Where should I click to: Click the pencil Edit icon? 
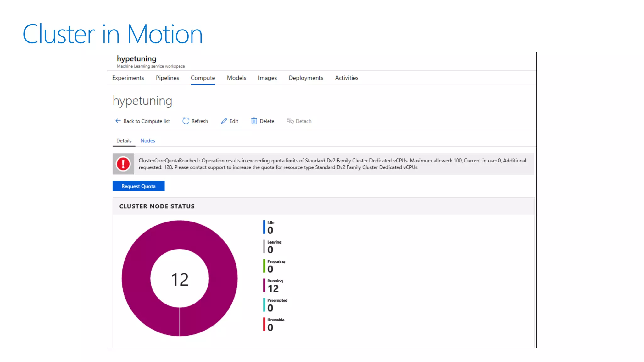click(x=224, y=121)
